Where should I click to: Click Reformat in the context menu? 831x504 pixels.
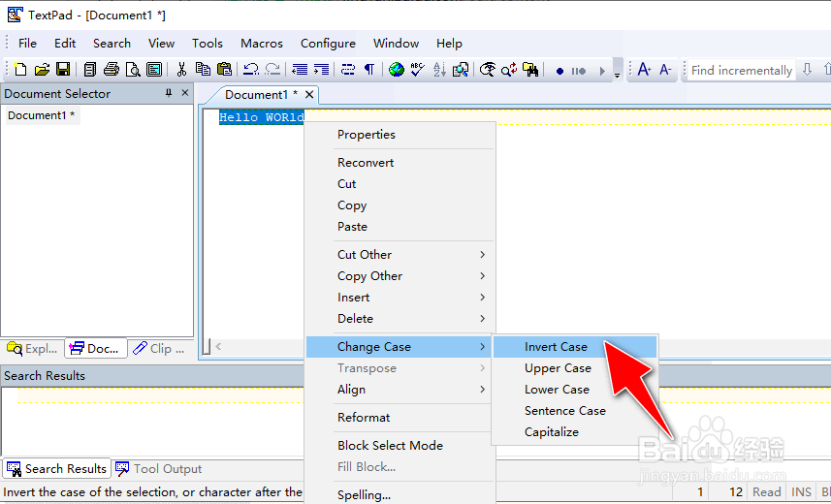(x=400, y=417)
